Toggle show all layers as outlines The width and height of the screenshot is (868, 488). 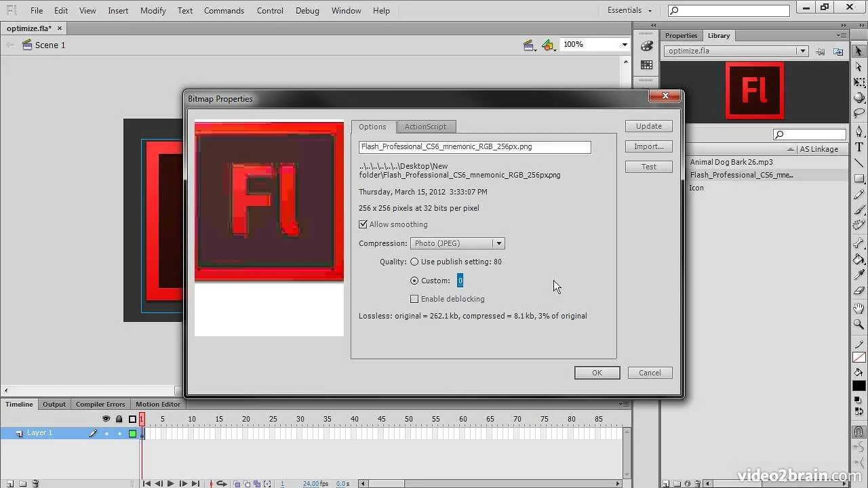[132, 419]
